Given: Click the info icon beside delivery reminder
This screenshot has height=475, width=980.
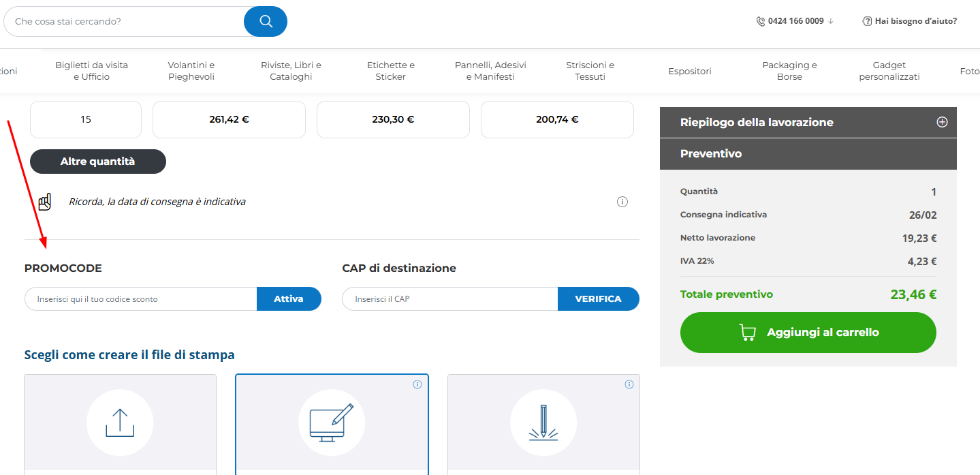Looking at the screenshot, I should click(x=622, y=202).
